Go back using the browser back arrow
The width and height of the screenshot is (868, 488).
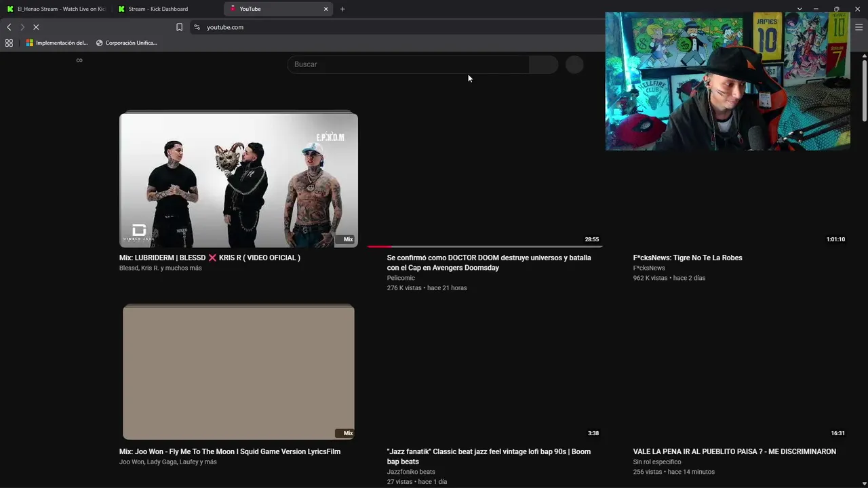(9, 27)
